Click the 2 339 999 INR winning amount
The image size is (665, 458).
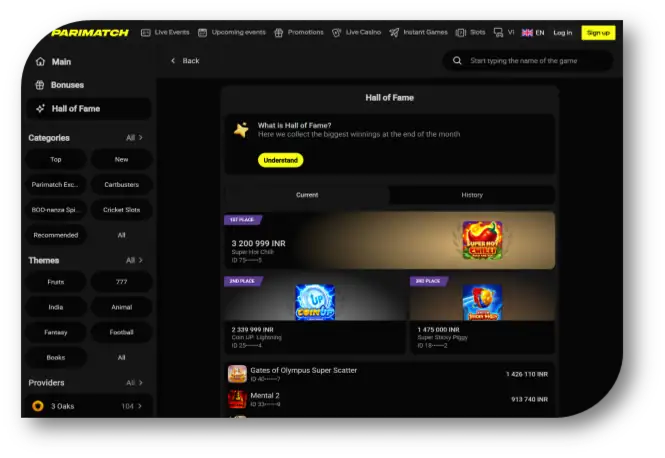pos(252,330)
